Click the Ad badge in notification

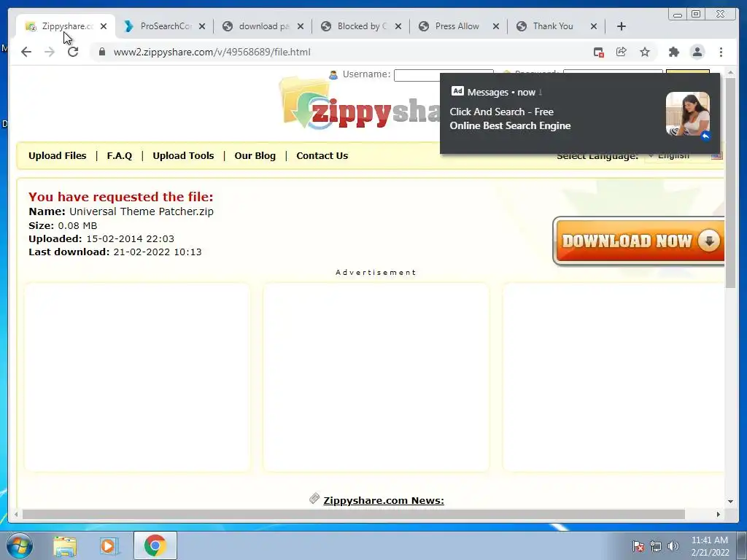(x=457, y=91)
